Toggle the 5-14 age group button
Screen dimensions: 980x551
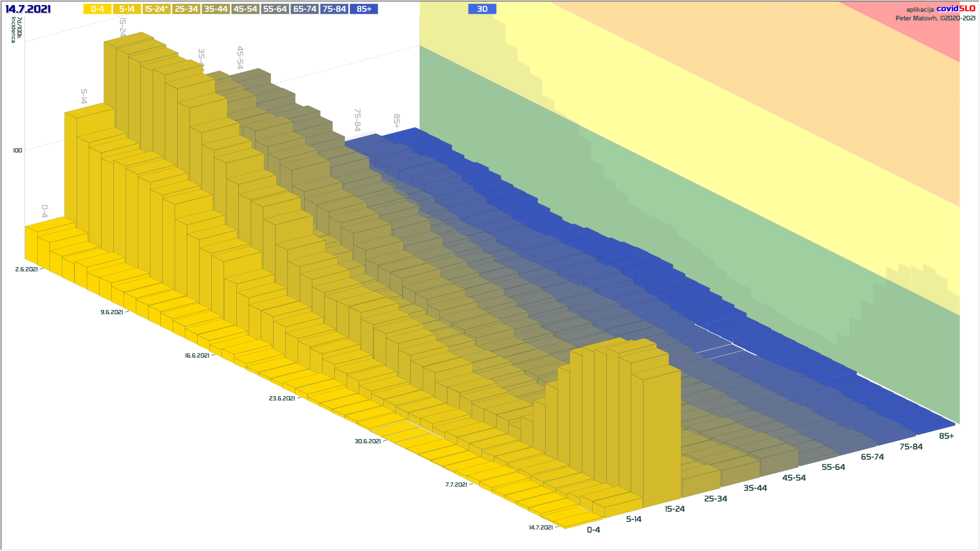click(127, 9)
